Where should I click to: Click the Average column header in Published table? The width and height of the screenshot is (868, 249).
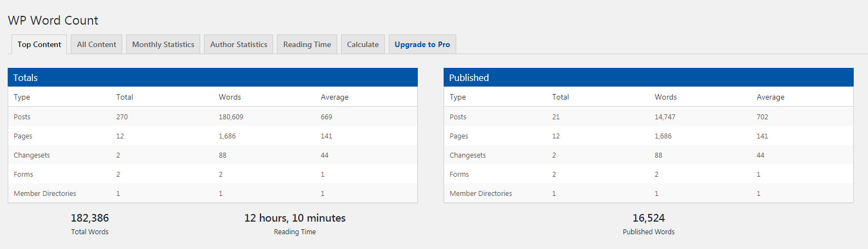coord(770,97)
